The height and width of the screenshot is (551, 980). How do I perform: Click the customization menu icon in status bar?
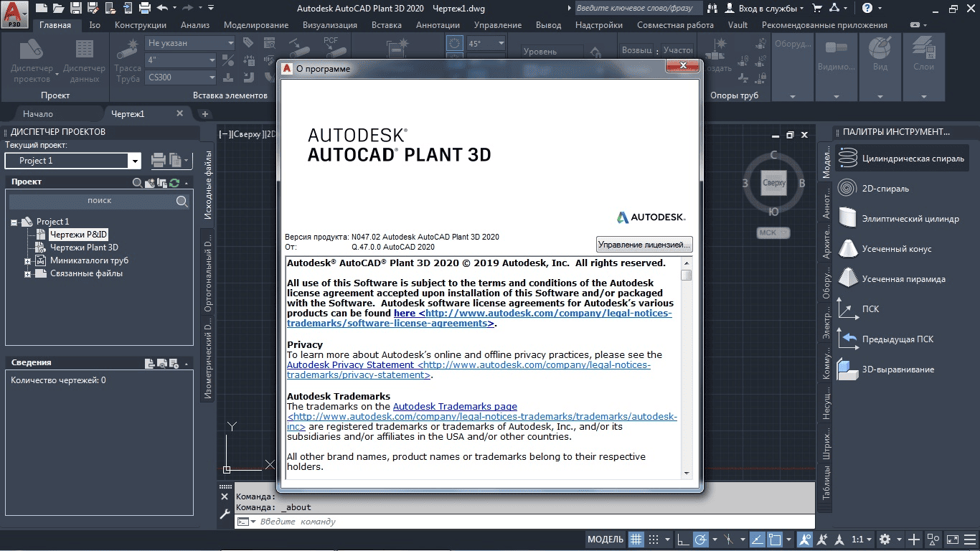point(969,540)
